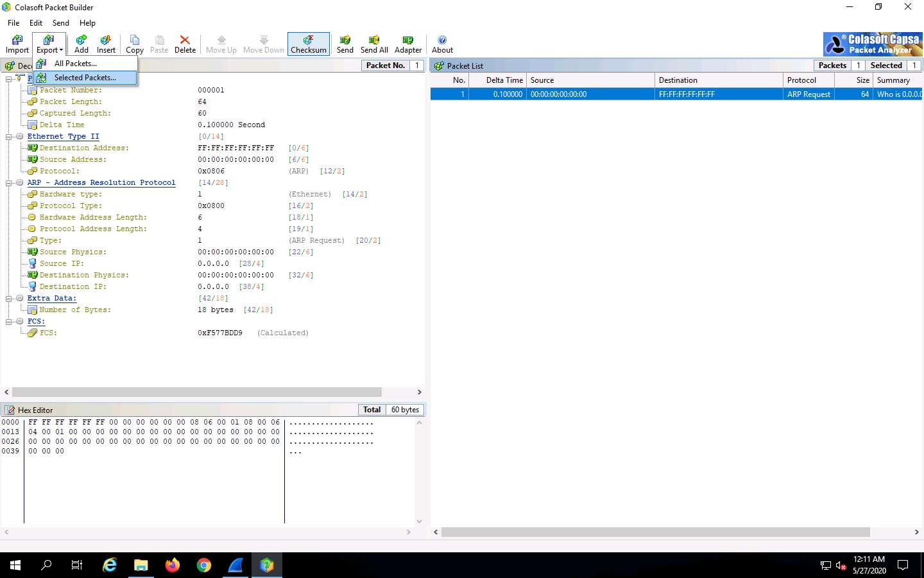Open Chrome from the taskbar
This screenshot has width=924, height=578.
(x=204, y=565)
